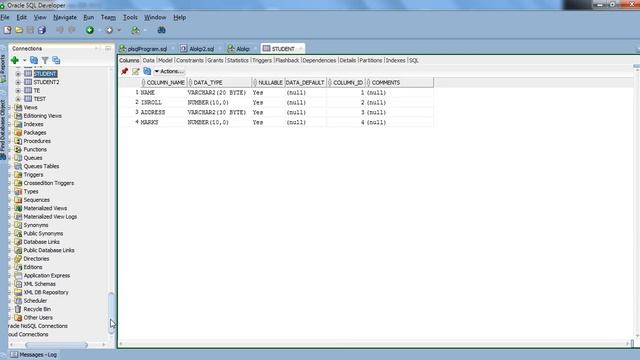Switch to the SQL sub-tab
Image resolution: width=640 pixels, height=360 pixels.
click(x=413, y=60)
